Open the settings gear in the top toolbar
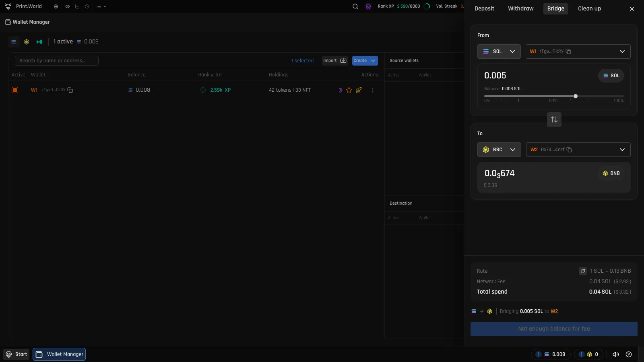The image size is (644, 362). tap(56, 6)
